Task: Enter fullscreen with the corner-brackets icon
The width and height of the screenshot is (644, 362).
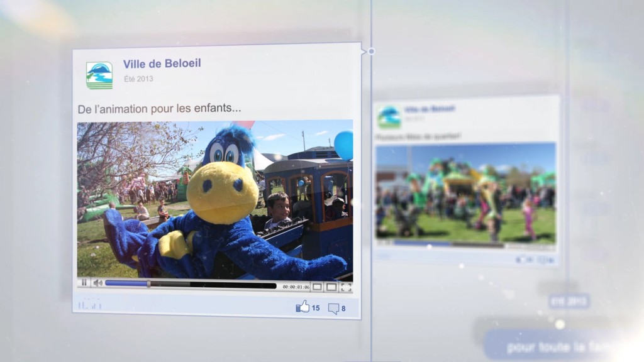Action: 346,287
